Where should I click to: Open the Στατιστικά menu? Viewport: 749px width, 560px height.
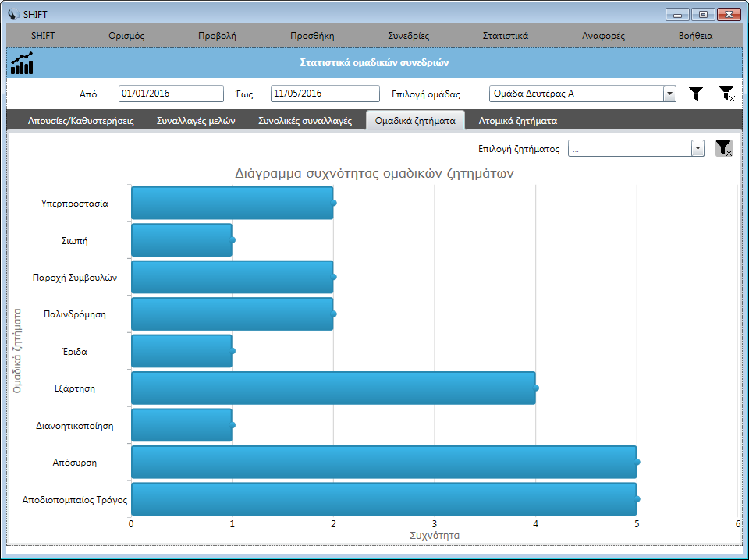coord(506,36)
